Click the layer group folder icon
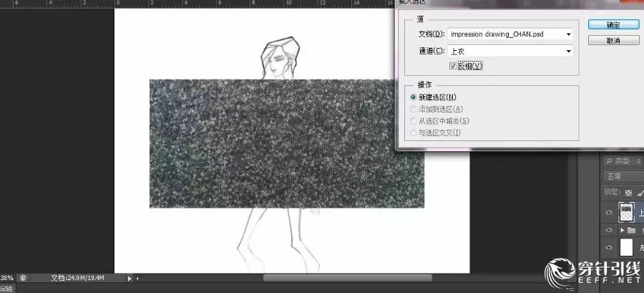The image size is (644, 293). [x=631, y=231]
